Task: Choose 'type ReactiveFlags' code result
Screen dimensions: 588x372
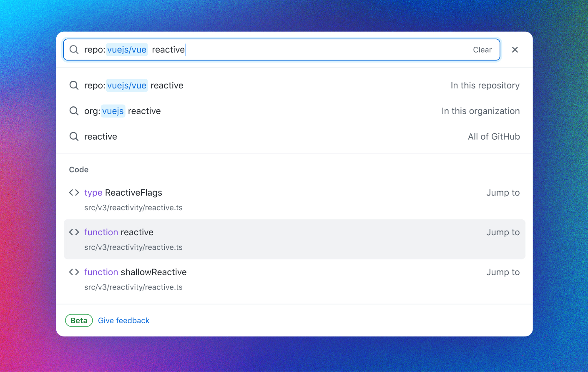Action: (x=294, y=200)
